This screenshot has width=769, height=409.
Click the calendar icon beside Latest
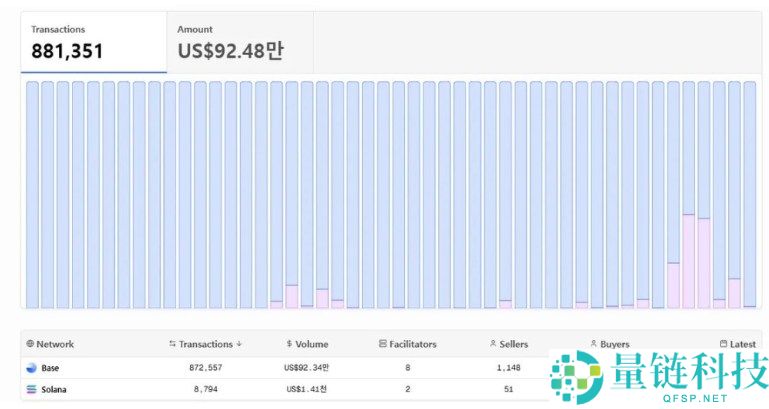(x=723, y=344)
